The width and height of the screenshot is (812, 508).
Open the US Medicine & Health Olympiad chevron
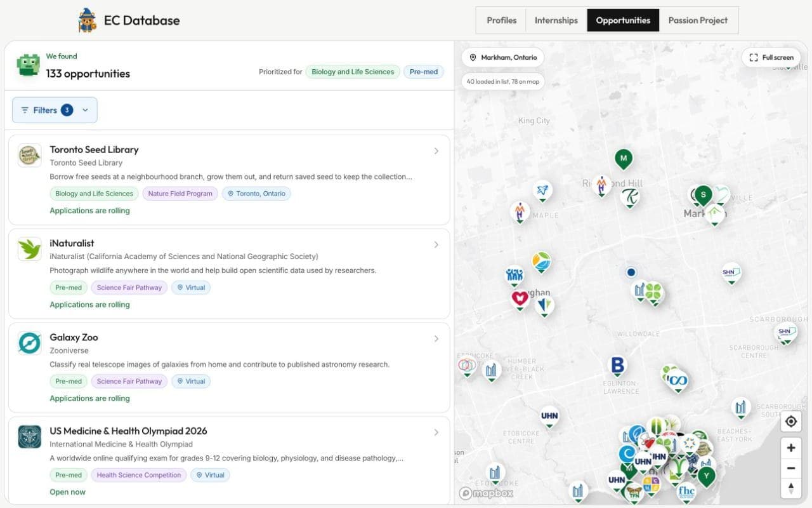[x=436, y=432]
